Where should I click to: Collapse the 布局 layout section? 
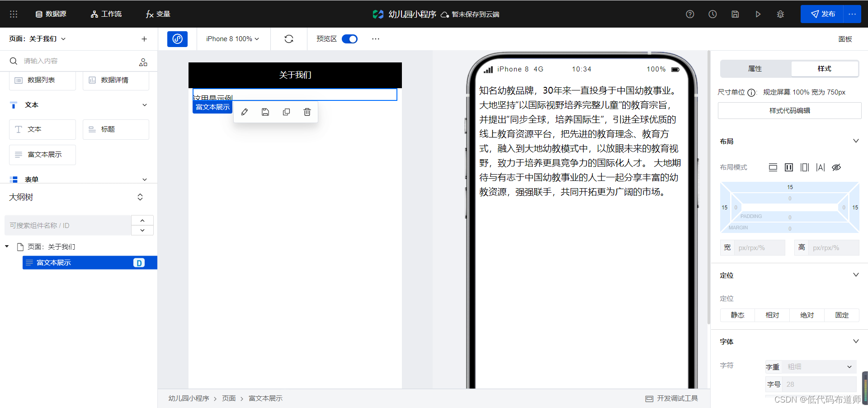point(856,141)
